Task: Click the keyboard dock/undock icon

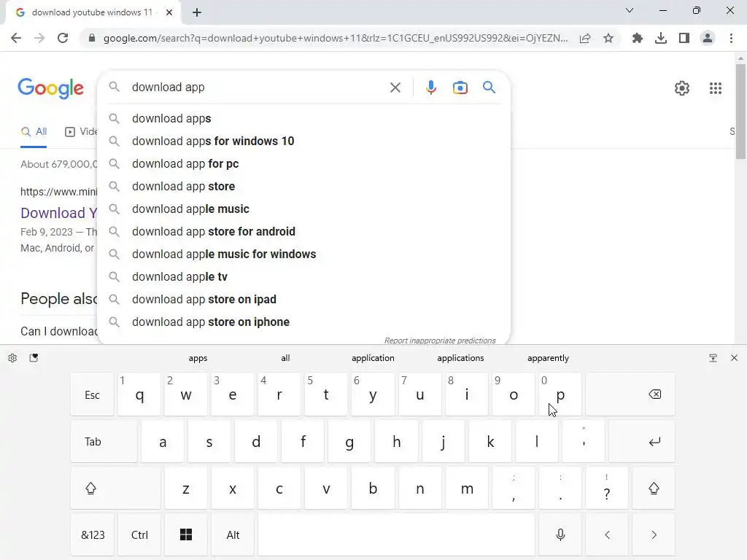Action: [x=713, y=358]
